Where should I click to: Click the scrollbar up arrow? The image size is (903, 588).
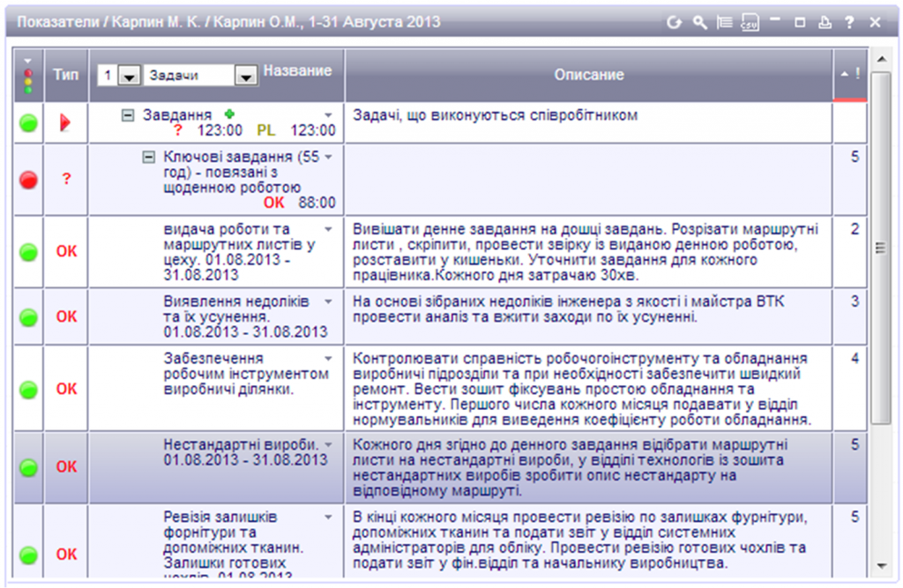[881, 59]
